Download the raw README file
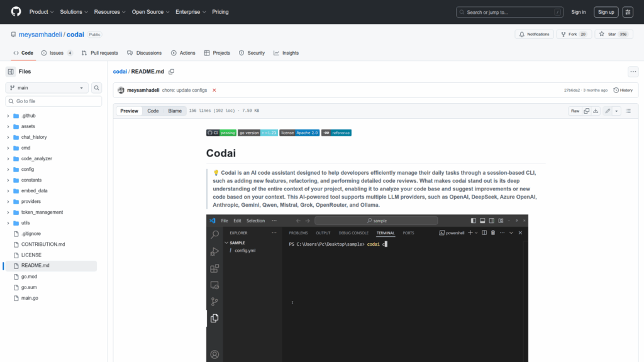 click(596, 111)
